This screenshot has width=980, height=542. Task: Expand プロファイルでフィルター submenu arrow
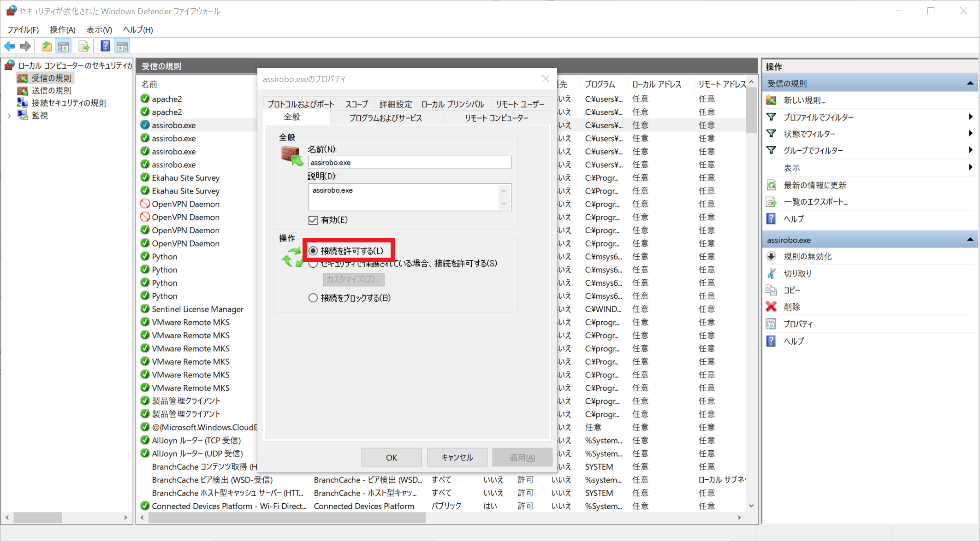970,117
